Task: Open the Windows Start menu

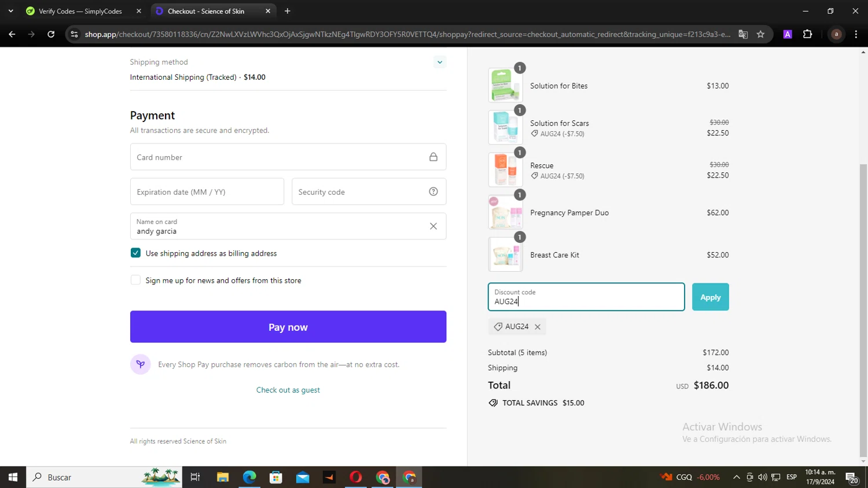Action: click(13, 477)
